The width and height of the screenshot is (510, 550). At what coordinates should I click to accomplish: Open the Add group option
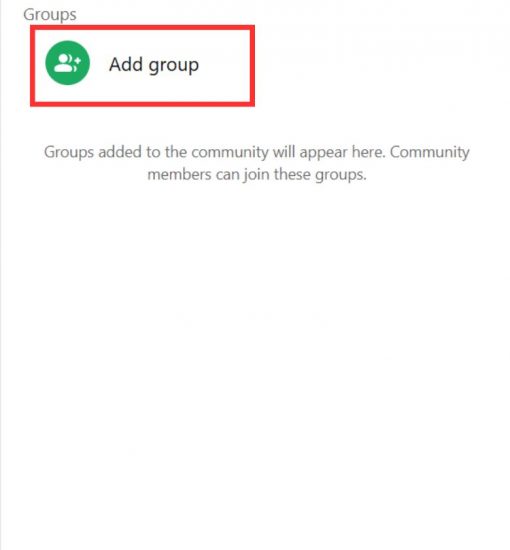(142, 66)
